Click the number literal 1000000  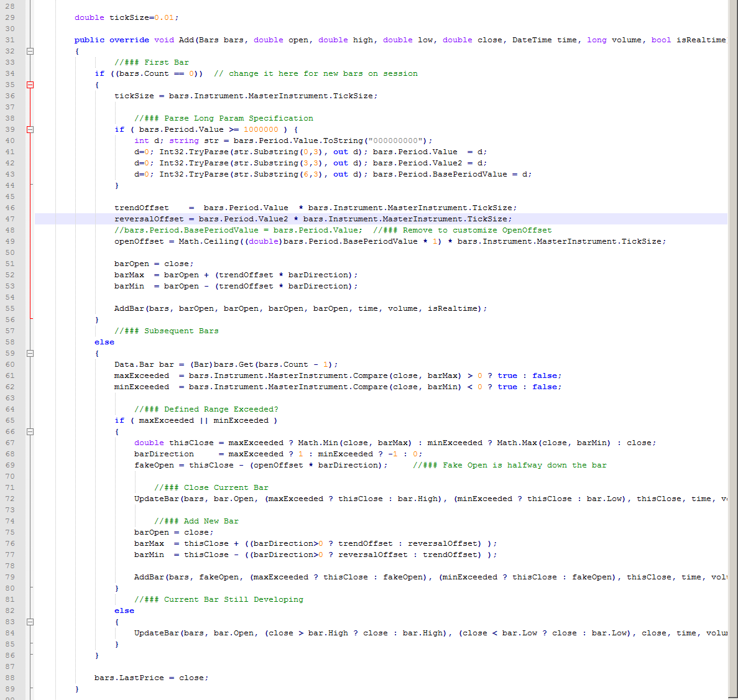pyautogui.click(x=261, y=129)
